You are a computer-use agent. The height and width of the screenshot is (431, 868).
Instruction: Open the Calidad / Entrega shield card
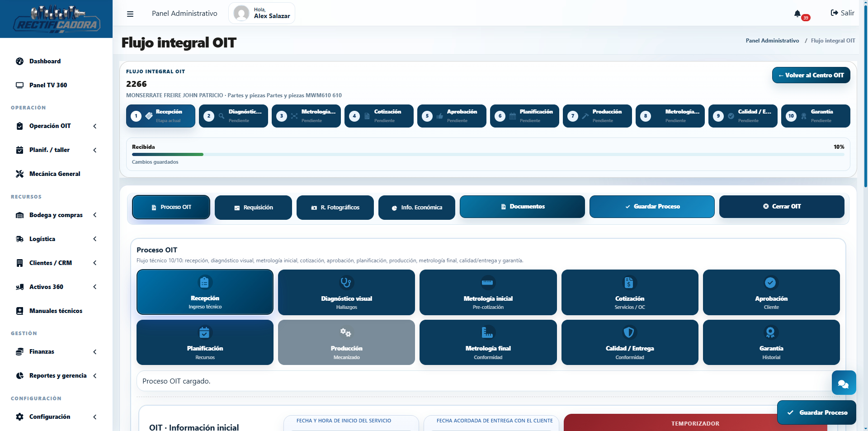coord(629,342)
